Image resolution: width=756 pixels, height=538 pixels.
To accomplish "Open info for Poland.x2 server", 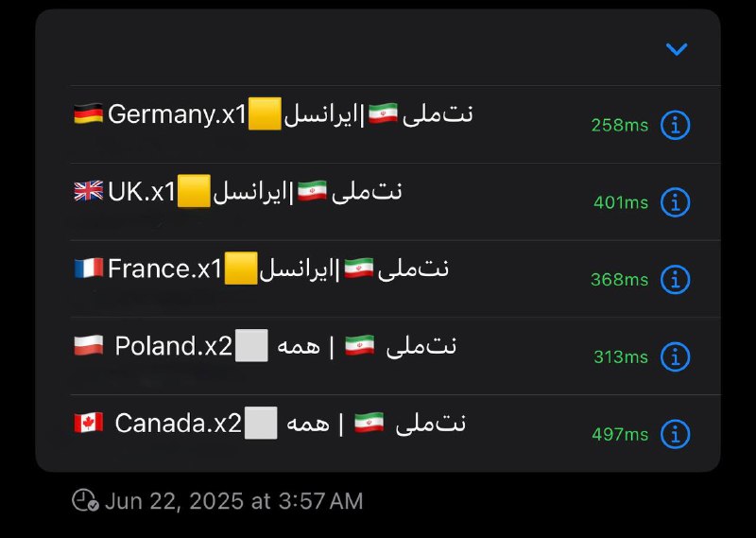I will coord(675,357).
